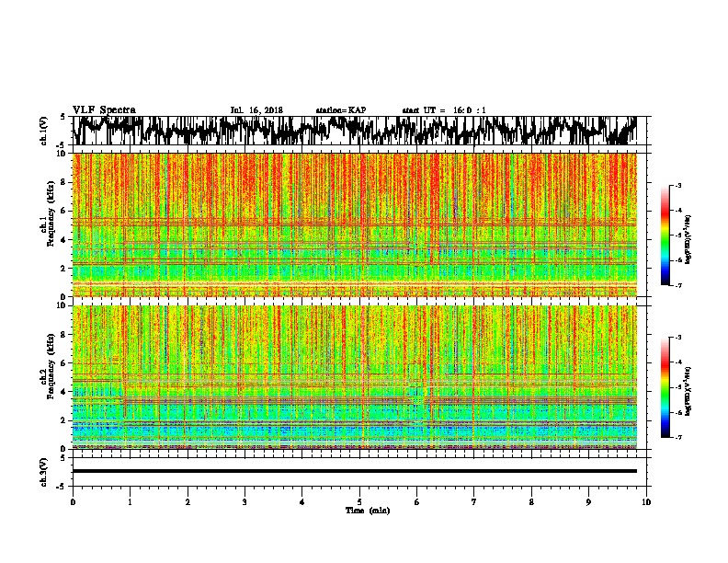Click tick label "7" on the time axis

pos(474,502)
